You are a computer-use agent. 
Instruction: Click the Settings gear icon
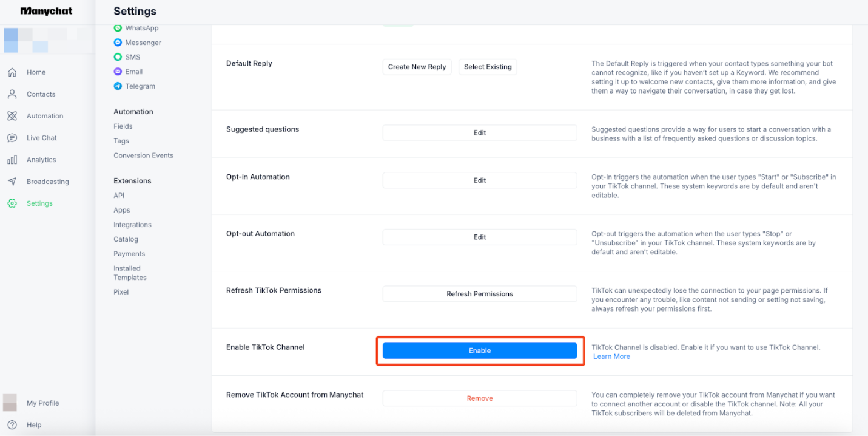click(x=12, y=203)
